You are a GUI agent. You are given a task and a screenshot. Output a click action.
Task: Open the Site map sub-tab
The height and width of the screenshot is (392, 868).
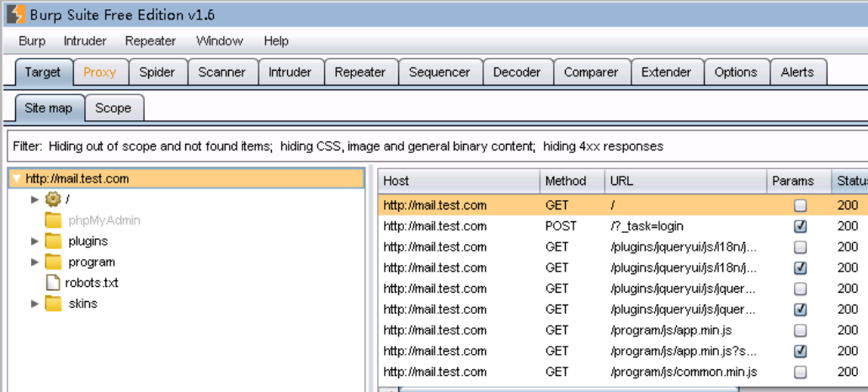point(49,109)
